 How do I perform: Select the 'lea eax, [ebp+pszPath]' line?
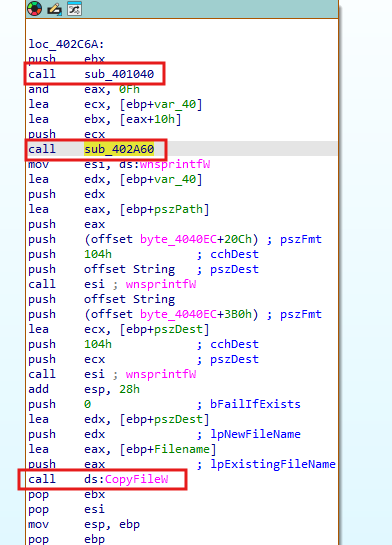click(119, 209)
